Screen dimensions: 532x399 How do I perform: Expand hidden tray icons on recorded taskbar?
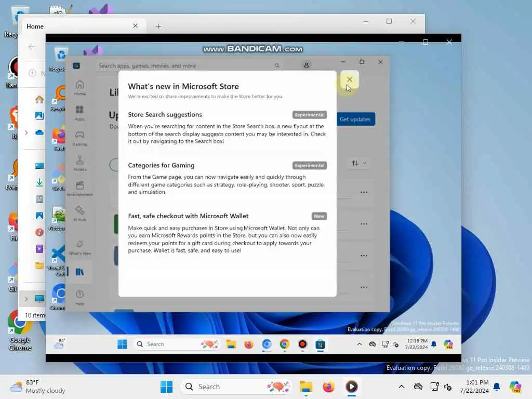(x=360, y=344)
